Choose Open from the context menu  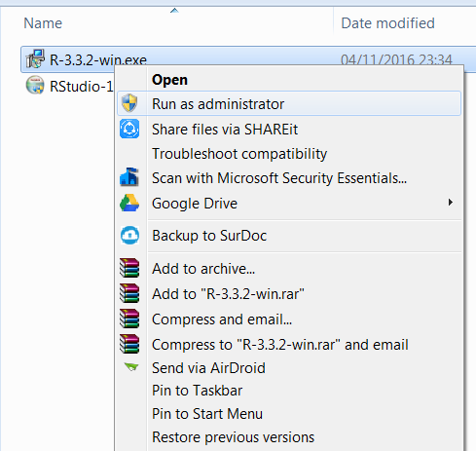coord(169,80)
